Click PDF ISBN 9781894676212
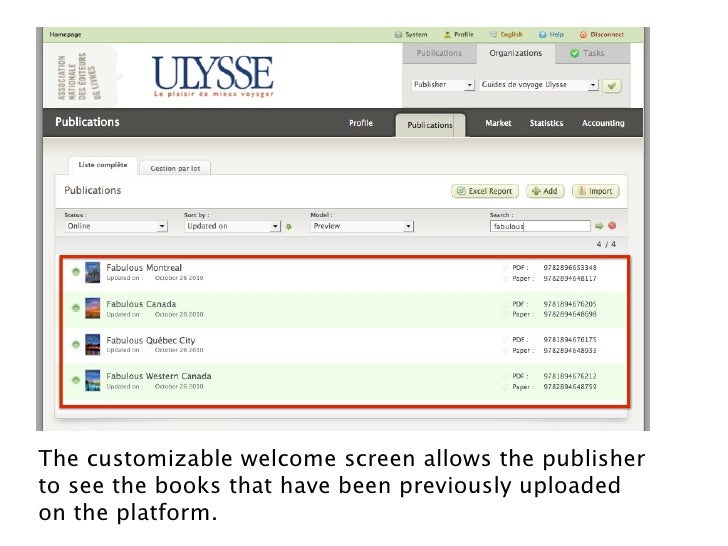Screen dimensions: 728x546 (570, 376)
